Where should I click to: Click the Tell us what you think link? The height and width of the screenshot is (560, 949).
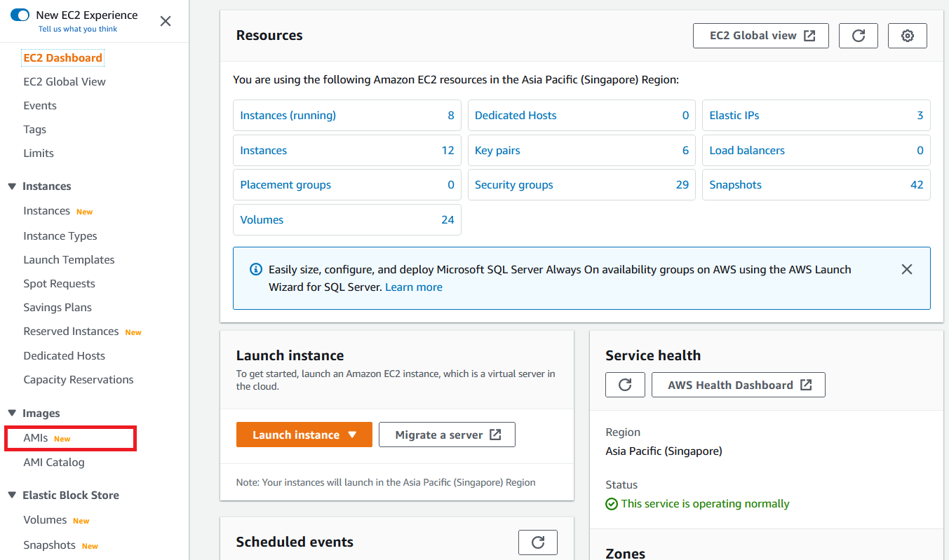[x=78, y=29]
